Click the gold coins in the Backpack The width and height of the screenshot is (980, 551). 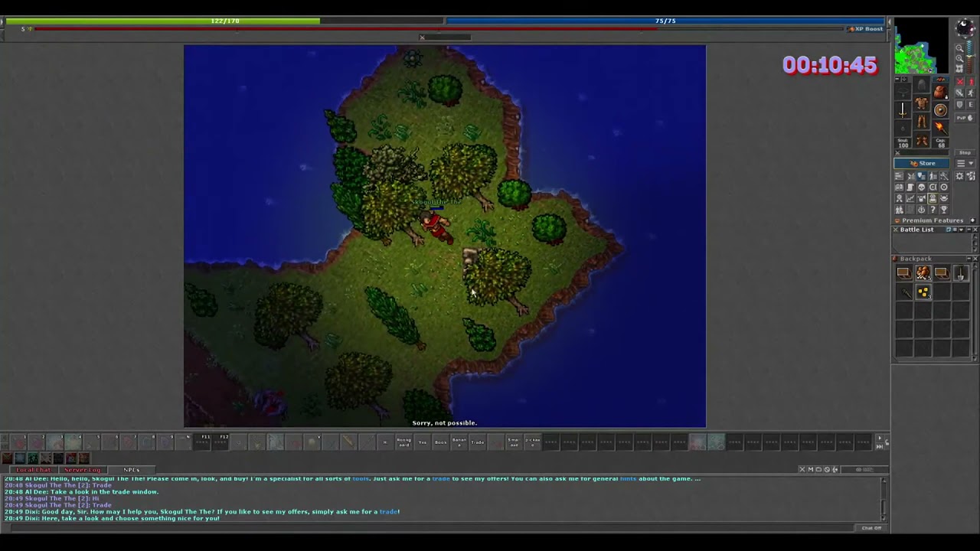[923, 292]
